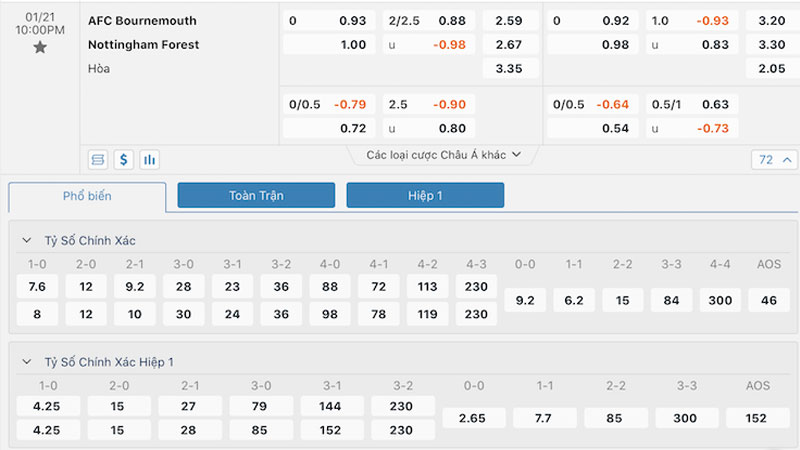Star the Bournemouth vs Nottingham Forest match
The image size is (800, 450).
40,47
